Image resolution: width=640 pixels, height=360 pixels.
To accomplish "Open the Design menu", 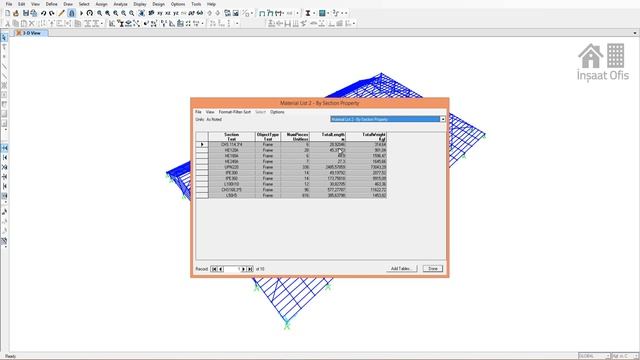I will (x=158, y=4).
